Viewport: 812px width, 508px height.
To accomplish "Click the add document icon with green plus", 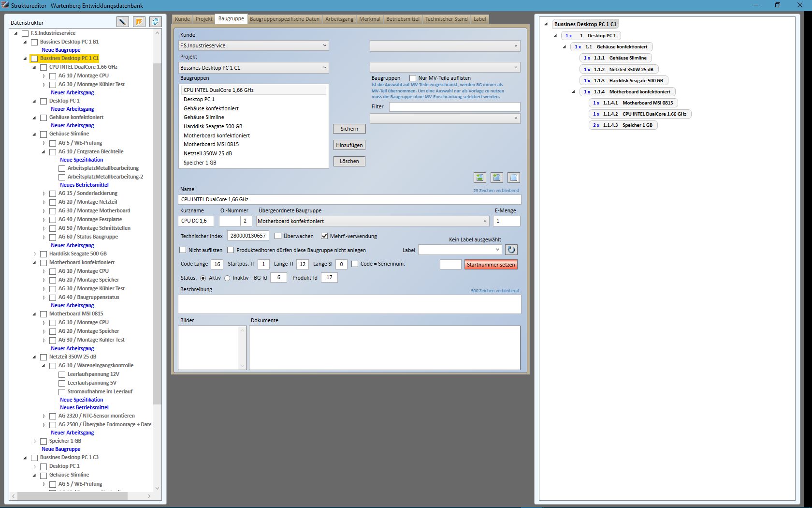I will (x=496, y=178).
